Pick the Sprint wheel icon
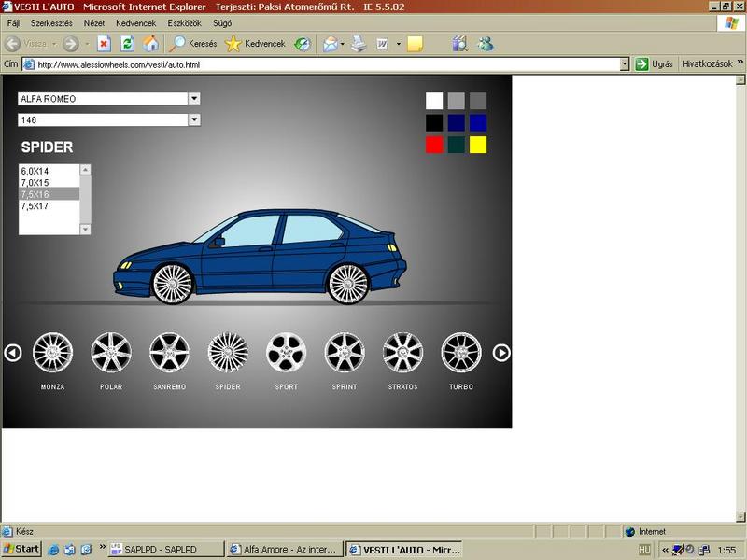This screenshot has height=560, width=747. 345,353
